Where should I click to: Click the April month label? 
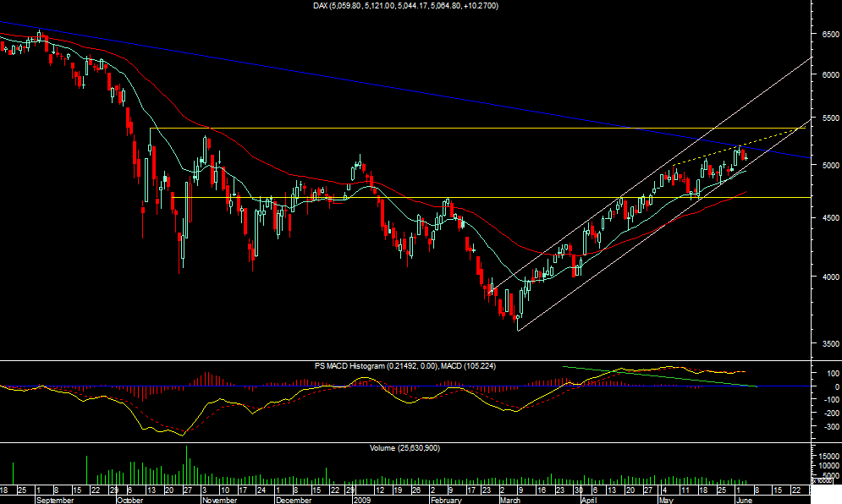(x=589, y=500)
